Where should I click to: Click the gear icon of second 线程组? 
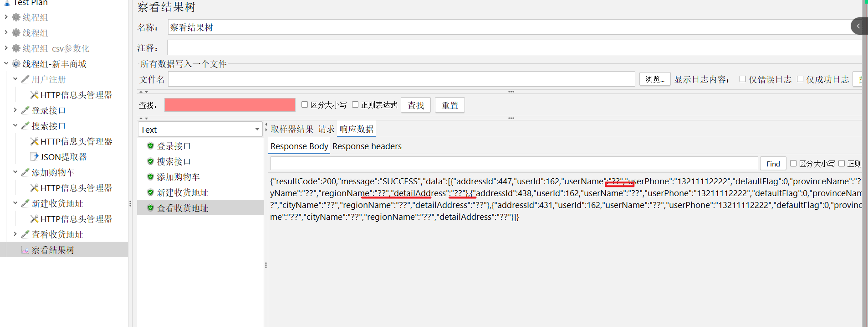(16, 33)
